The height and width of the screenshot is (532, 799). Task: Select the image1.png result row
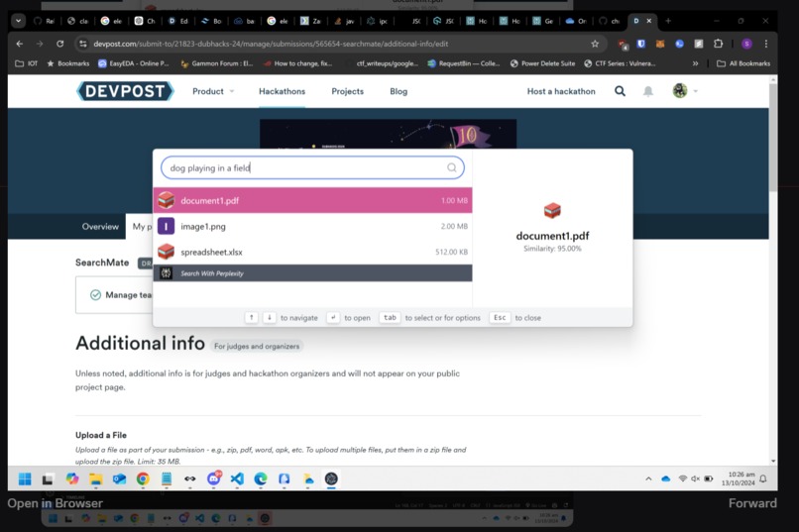[x=312, y=226]
